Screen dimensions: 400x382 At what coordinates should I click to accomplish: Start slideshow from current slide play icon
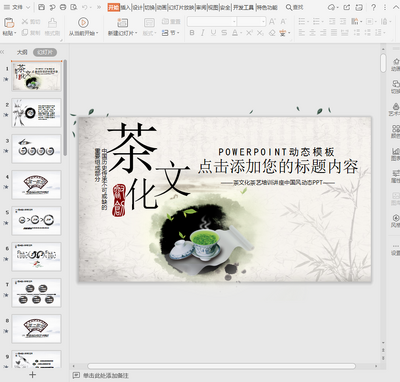[x=83, y=22]
